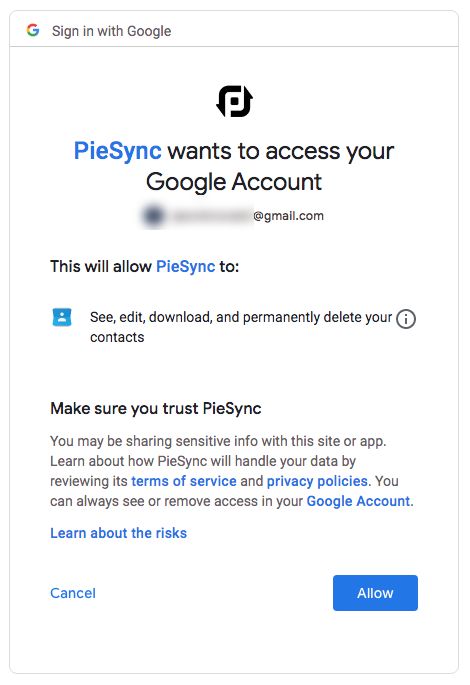
Task: Click the 'Google Account' heading text
Action: [234, 183]
